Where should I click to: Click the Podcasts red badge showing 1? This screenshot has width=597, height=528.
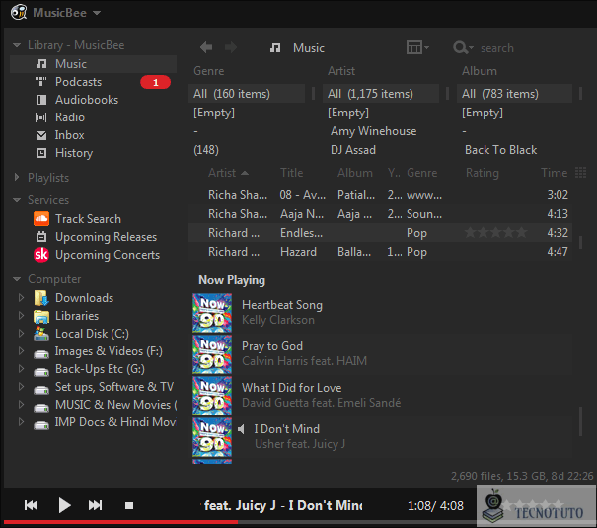tap(155, 82)
